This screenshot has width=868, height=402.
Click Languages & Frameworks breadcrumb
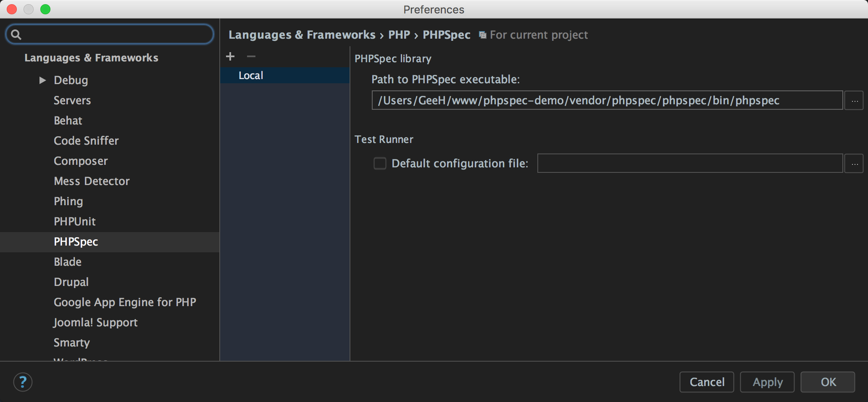coord(302,35)
